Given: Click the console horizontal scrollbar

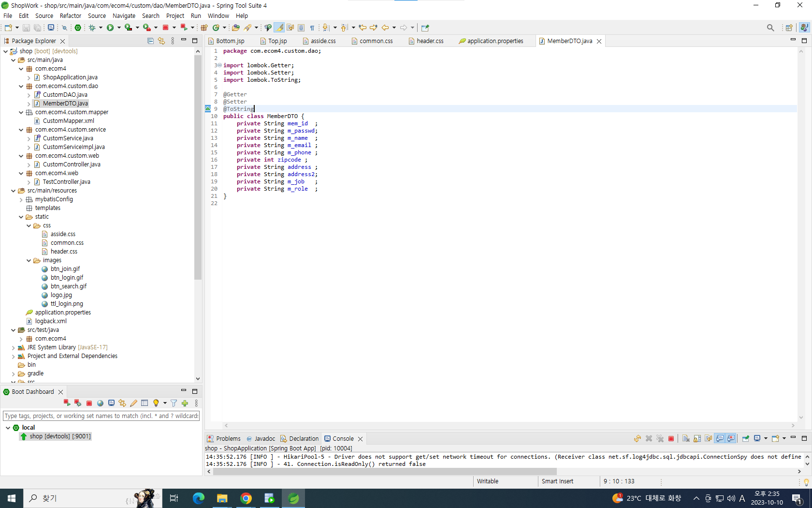Looking at the screenshot, I should pos(384,471).
